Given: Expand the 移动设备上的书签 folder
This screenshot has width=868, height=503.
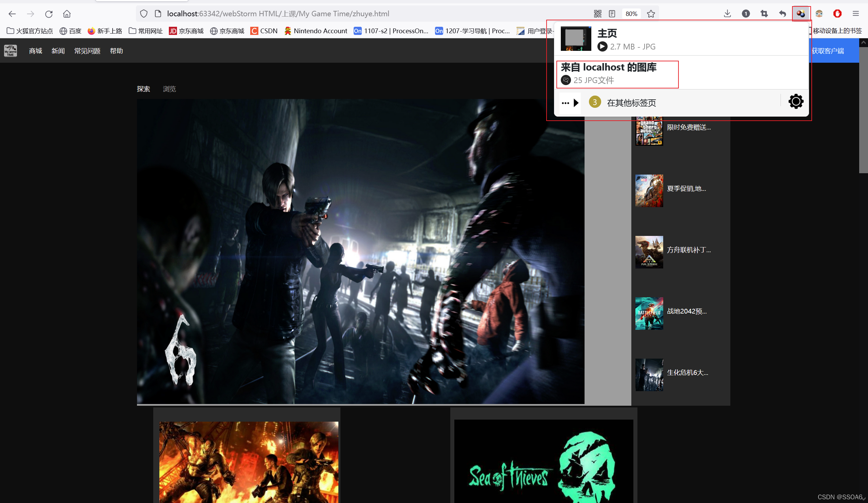Looking at the screenshot, I should tap(836, 31).
